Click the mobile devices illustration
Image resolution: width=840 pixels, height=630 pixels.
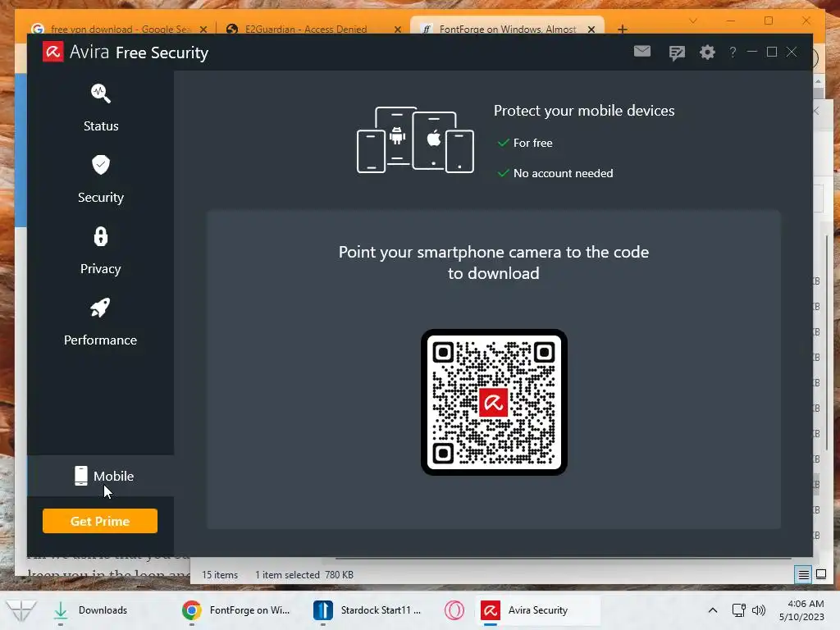tap(415, 139)
